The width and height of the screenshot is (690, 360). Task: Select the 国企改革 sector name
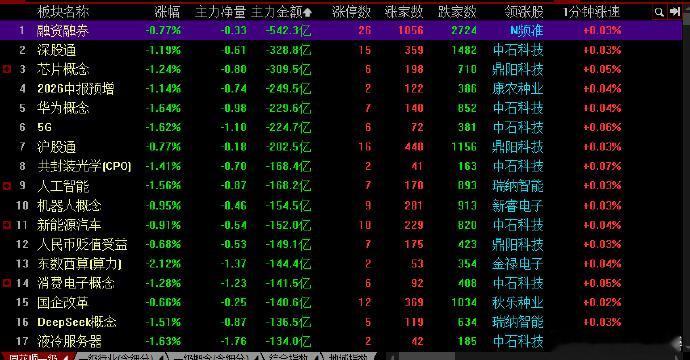pos(63,302)
